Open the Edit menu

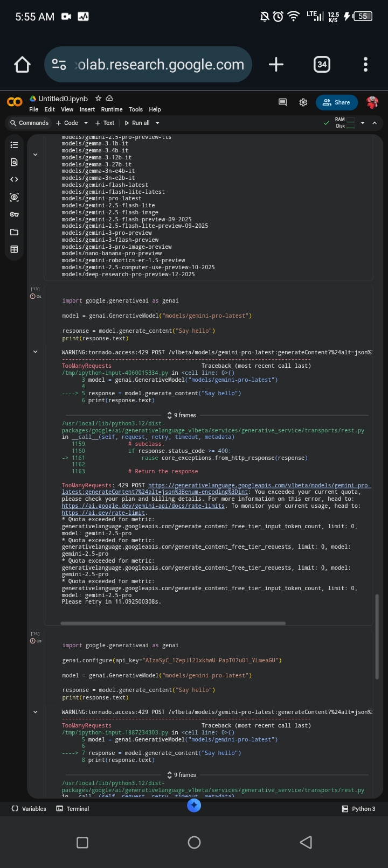50,109
